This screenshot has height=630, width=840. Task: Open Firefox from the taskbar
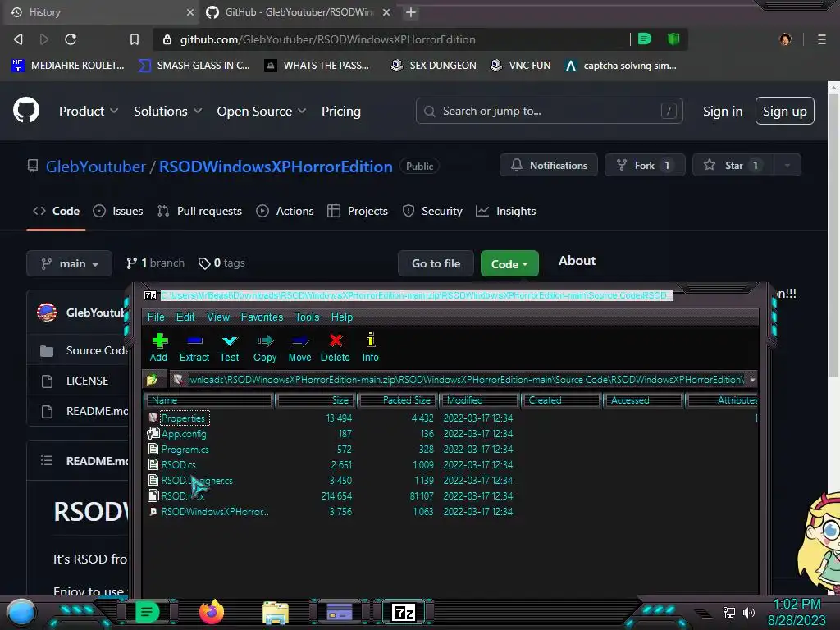pos(212,612)
